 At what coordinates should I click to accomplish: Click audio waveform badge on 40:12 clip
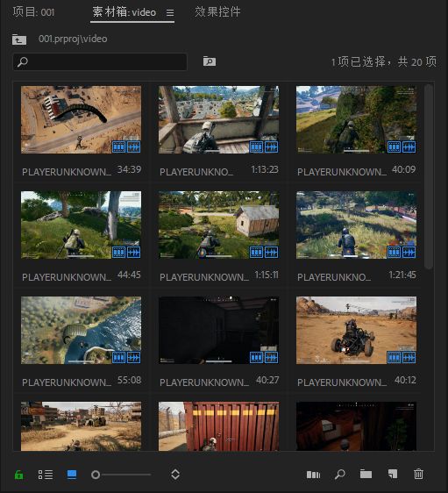tap(409, 358)
